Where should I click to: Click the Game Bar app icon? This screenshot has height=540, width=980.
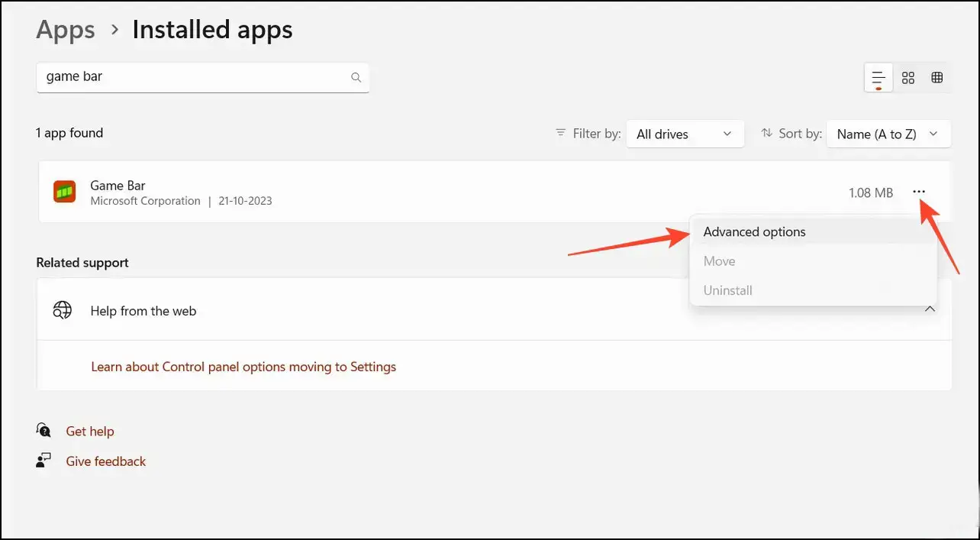click(64, 192)
